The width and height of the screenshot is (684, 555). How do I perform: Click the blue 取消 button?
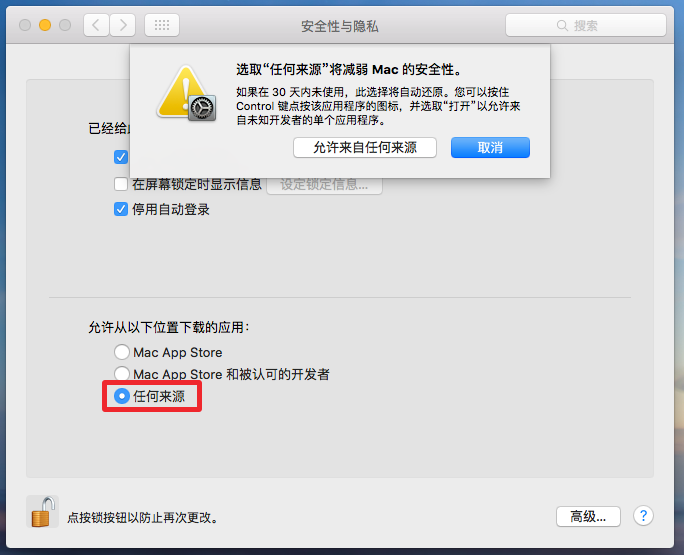(490, 147)
